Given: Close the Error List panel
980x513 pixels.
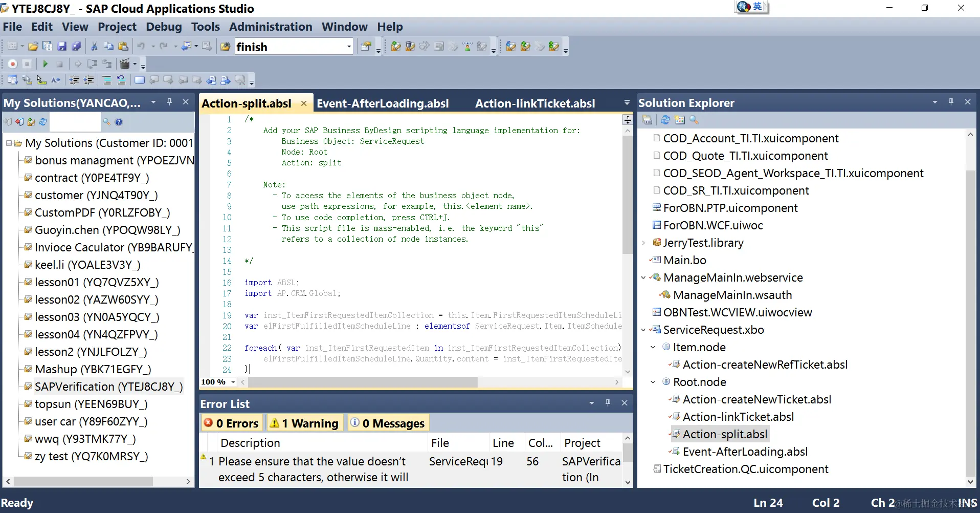Looking at the screenshot, I should click(x=625, y=403).
